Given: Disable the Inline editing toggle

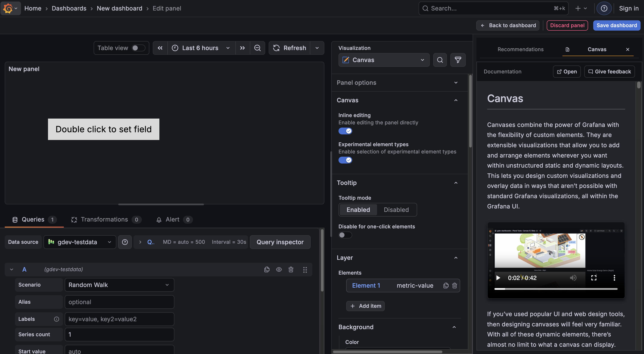Looking at the screenshot, I should click(x=345, y=131).
